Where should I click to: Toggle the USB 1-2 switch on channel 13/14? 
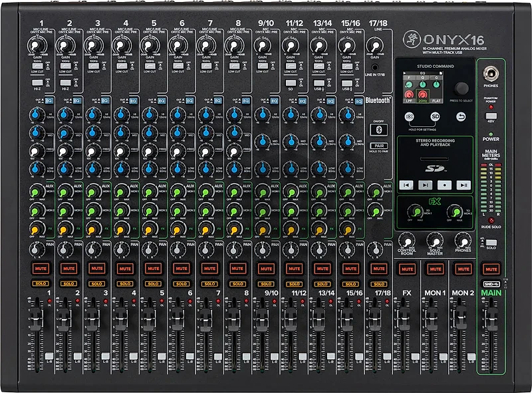(x=319, y=83)
